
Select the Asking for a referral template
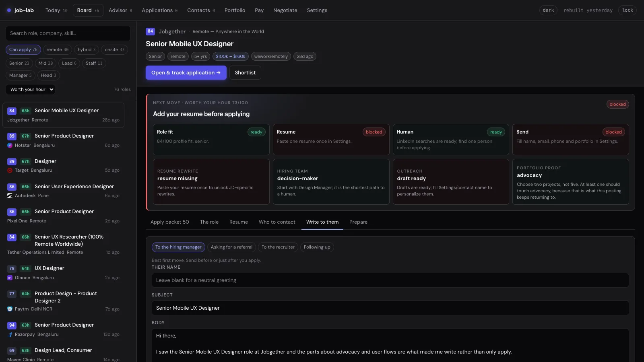coord(231,247)
